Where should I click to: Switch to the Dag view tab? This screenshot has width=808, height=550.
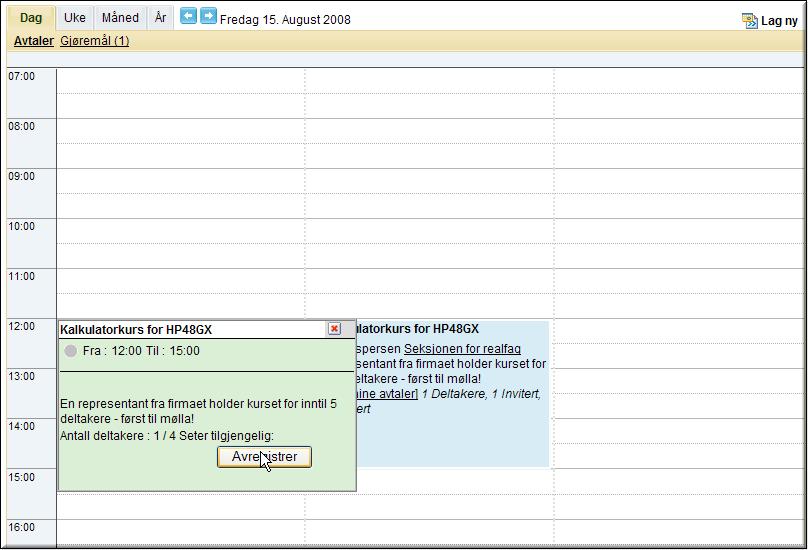pos(31,18)
